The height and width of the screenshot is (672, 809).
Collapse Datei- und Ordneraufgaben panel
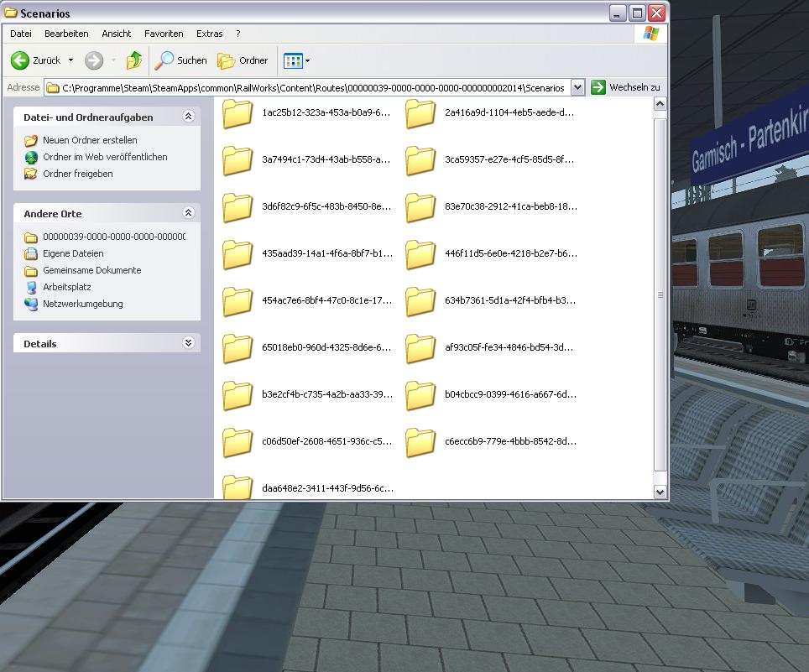[188, 117]
